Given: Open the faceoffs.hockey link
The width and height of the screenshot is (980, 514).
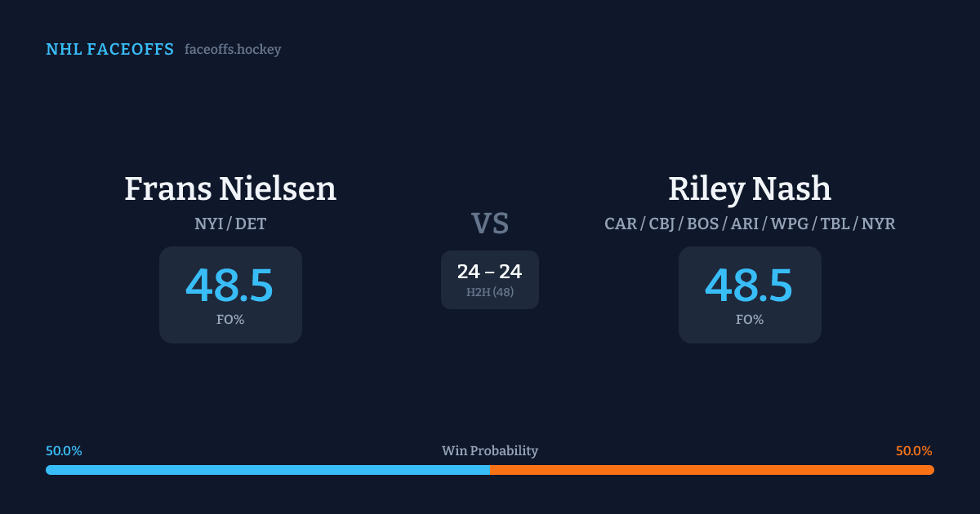Looking at the screenshot, I should (x=233, y=50).
